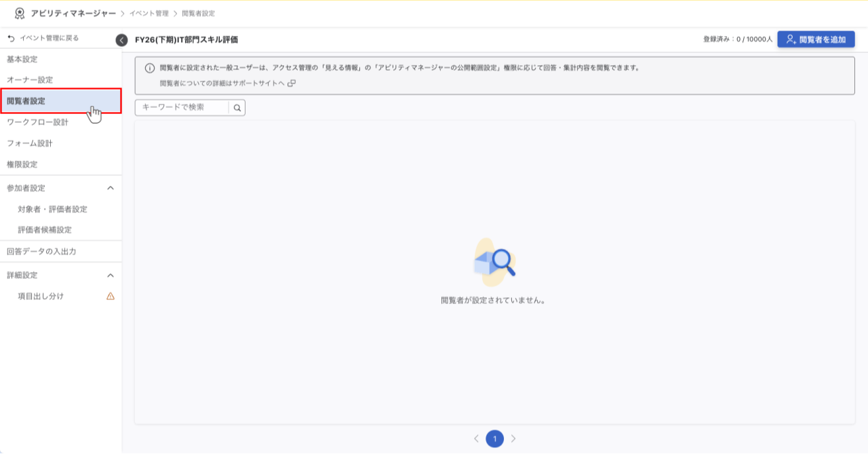Open フォーム設計 in the sidebar
Screen dimensions: 868x454
61,143
